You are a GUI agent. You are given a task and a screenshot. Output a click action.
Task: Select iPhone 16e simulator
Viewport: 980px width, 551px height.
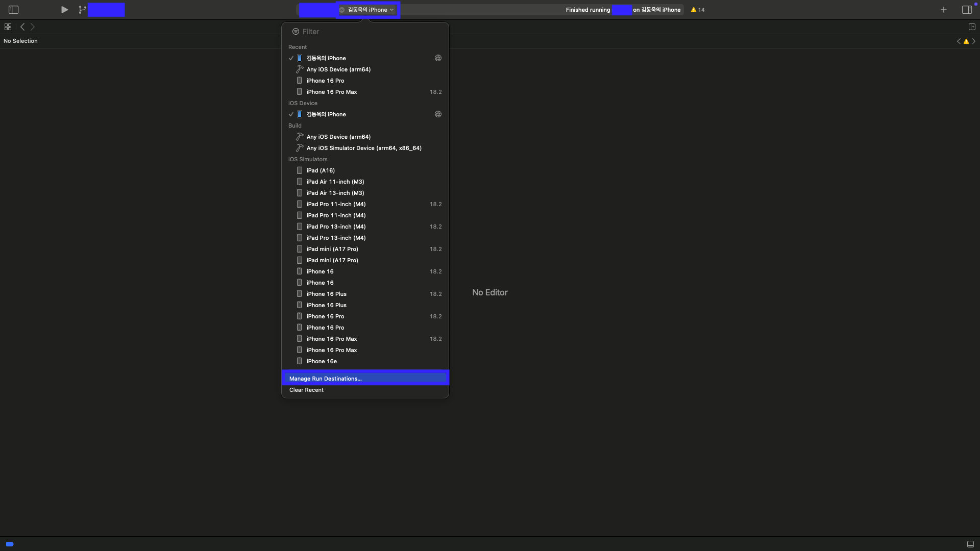[322, 361]
